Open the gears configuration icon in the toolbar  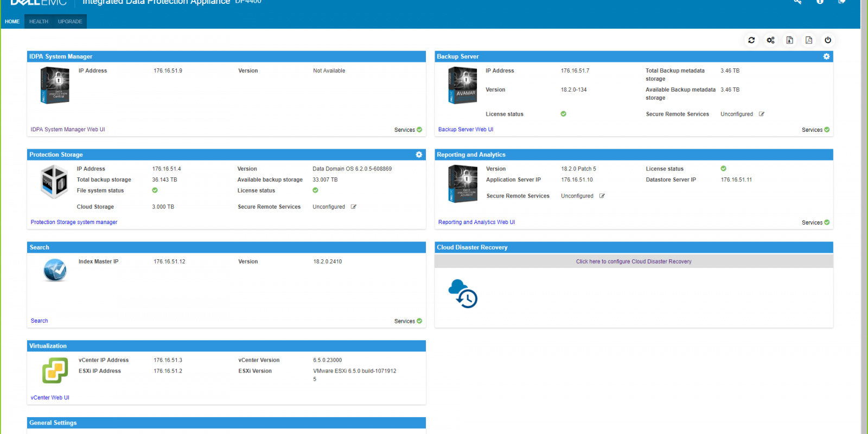[770, 40]
